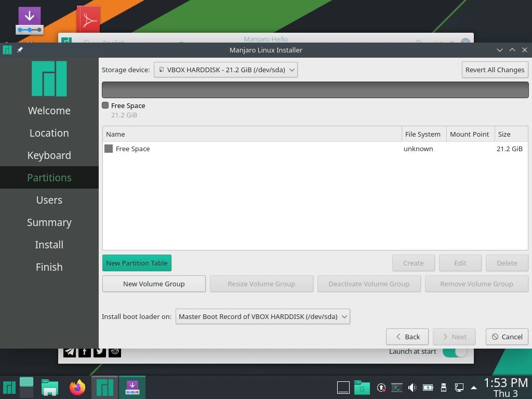This screenshot has height=399, width=532.
Task: Open the Facebook social link icon
Action: click(x=85, y=352)
